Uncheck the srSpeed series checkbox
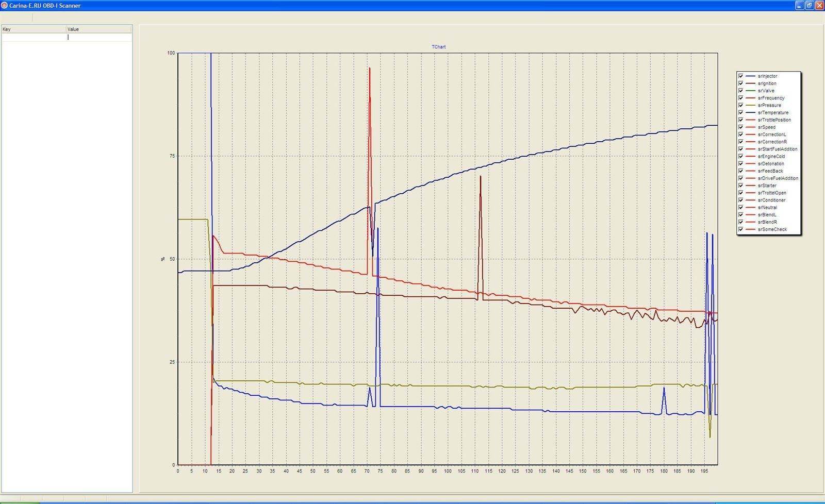The height and width of the screenshot is (504, 825). pyautogui.click(x=741, y=127)
